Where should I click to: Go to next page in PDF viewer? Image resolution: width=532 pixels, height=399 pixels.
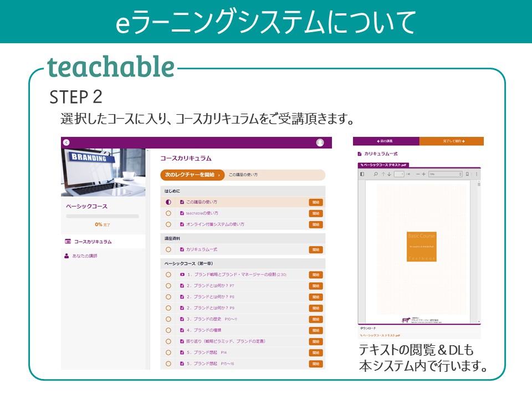click(x=389, y=174)
